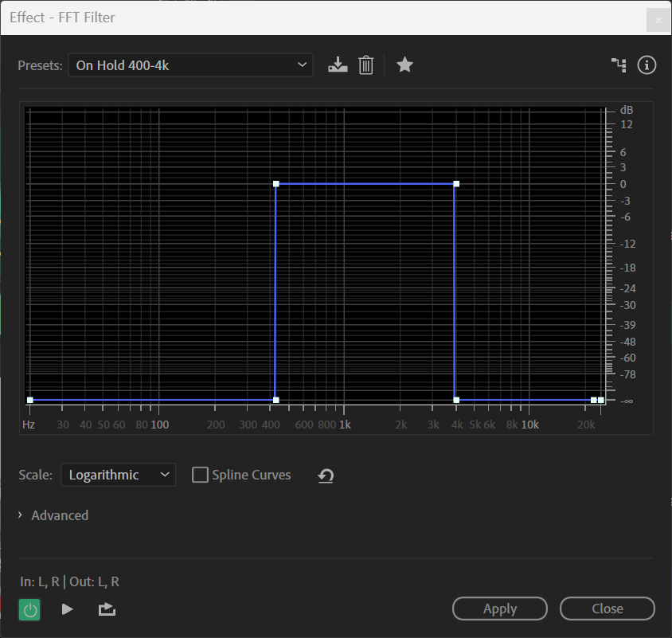Toggle the loop export button

pyautogui.click(x=107, y=609)
